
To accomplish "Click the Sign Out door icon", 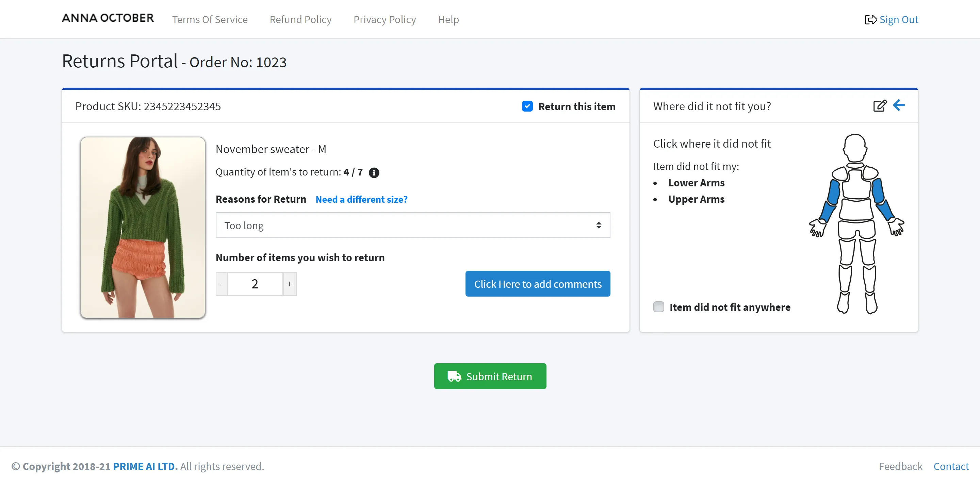I will click(x=870, y=19).
